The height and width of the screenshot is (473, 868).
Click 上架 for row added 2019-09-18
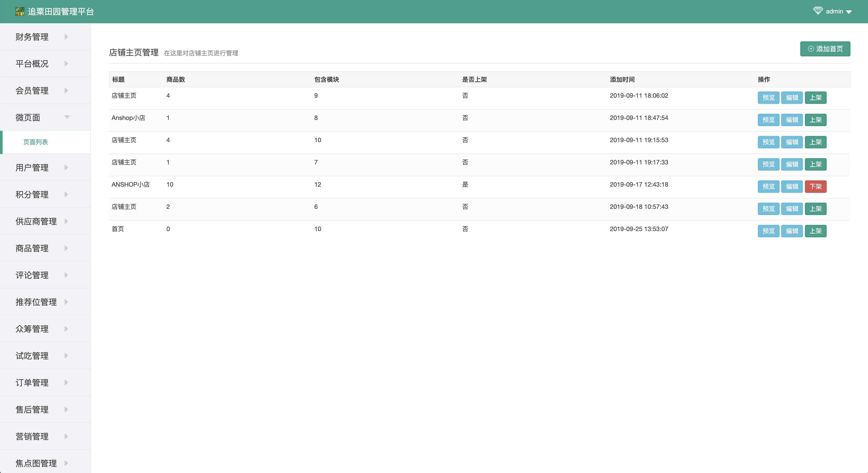point(816,209)
